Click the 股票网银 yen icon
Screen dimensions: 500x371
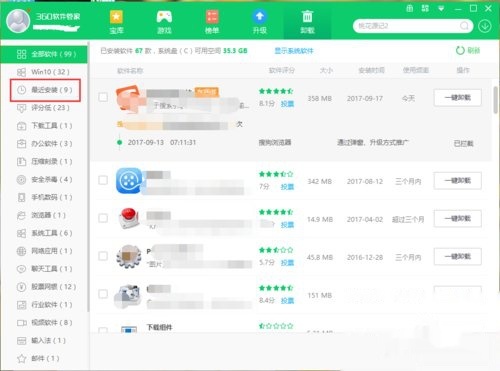click(21, 287)
